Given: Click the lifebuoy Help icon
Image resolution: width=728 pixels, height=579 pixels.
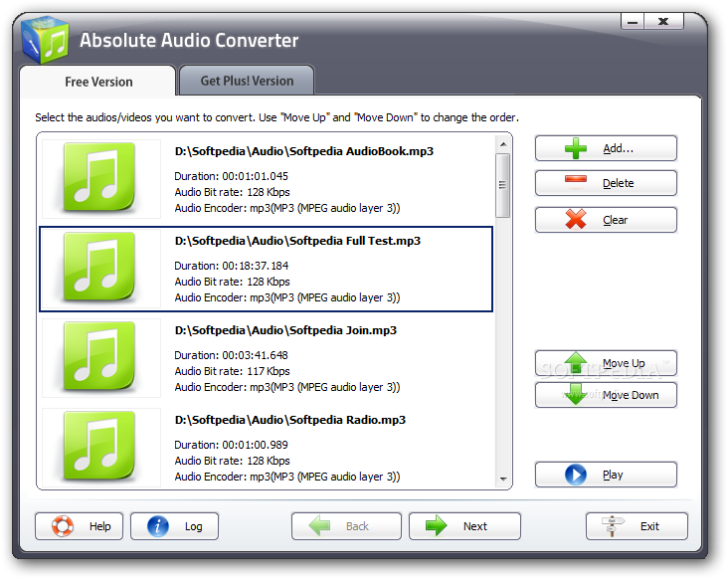Looking at the screenshot, I should tap(63, 526).
